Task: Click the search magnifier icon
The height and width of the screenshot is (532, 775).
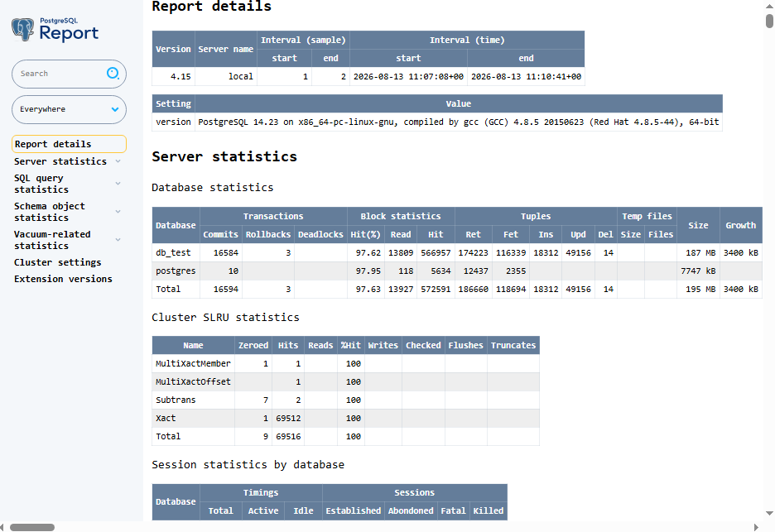Action: [x=113, y=74]
